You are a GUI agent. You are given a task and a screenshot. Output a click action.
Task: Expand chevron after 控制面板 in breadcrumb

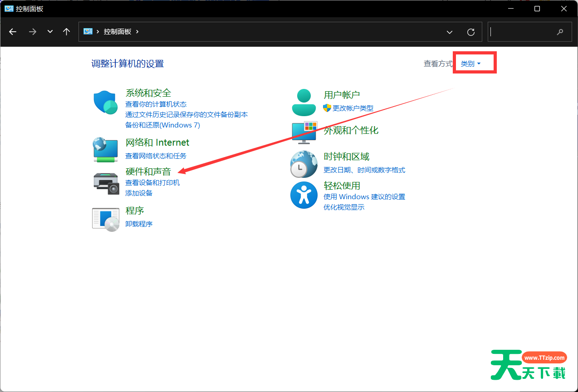[x=137, y=32]
